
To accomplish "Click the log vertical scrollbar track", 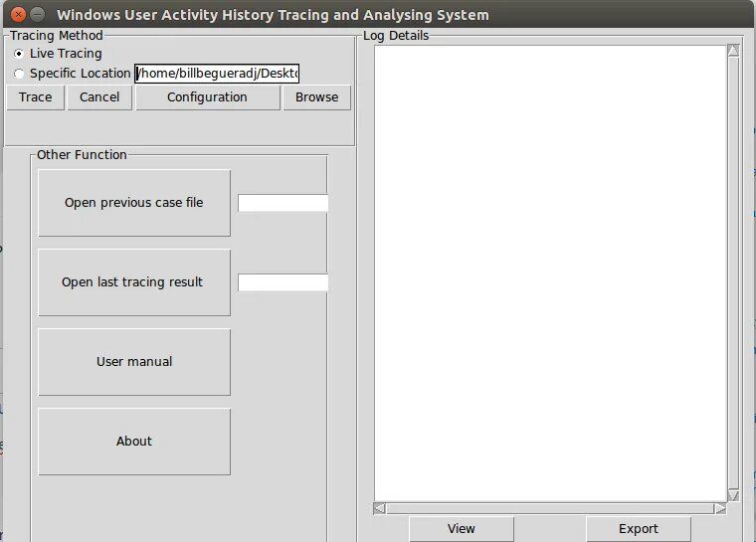I will [733, 272].
